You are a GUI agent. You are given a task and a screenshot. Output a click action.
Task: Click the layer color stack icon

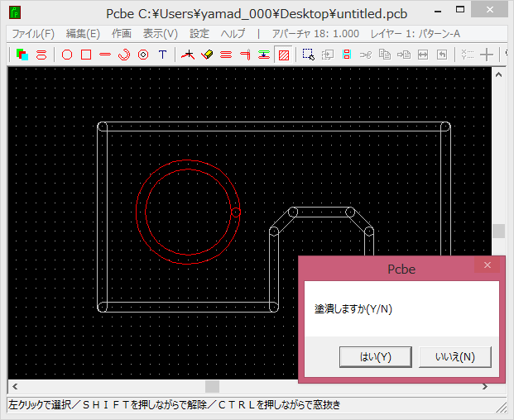22,55
